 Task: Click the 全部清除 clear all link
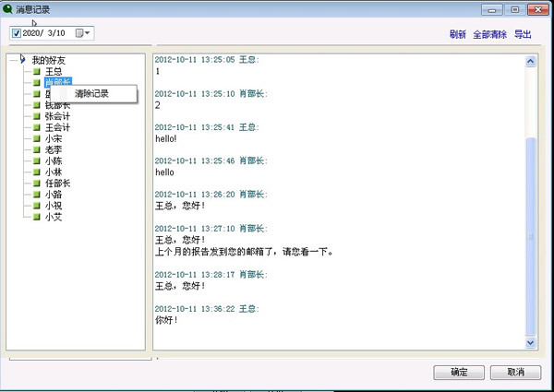point(489,35)
